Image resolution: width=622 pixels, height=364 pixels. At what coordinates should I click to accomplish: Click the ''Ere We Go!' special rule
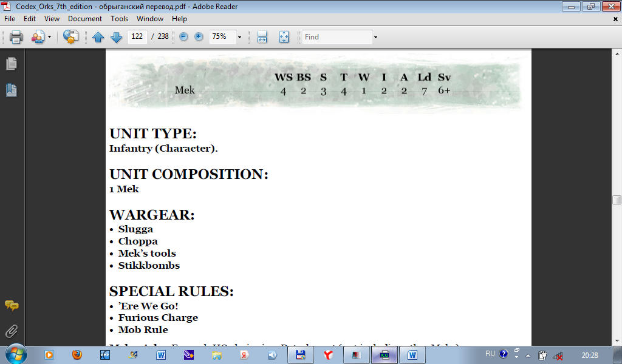tap(148, 306)
